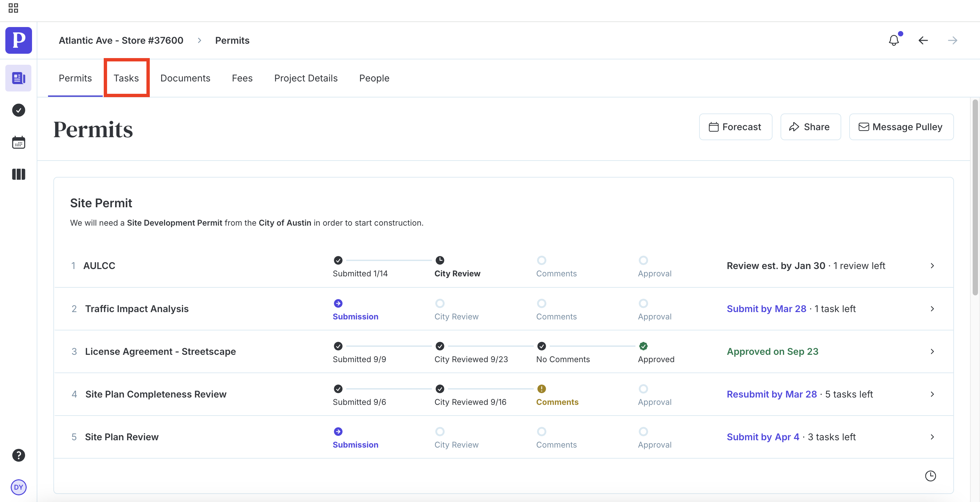Click the vertical page scrollbar
This screenshot has height=502, width=980.
pos(975,198)
